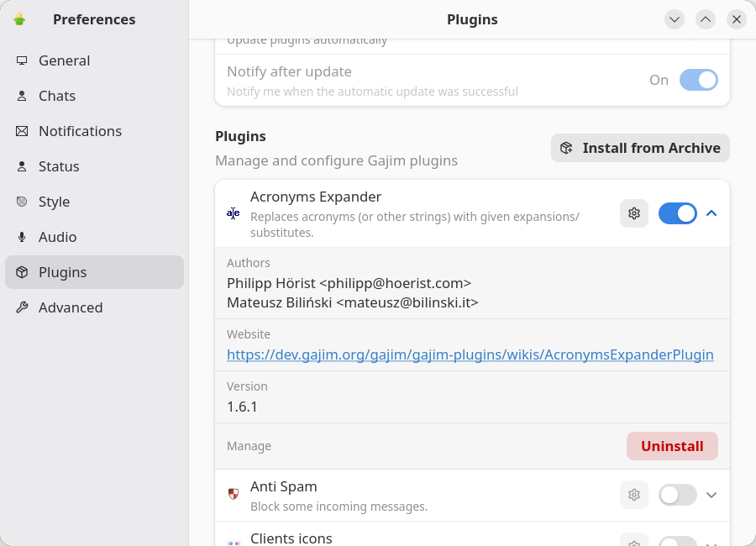756x546 pixels.
Task: Click the Status person icon
Action: (22, 166)
